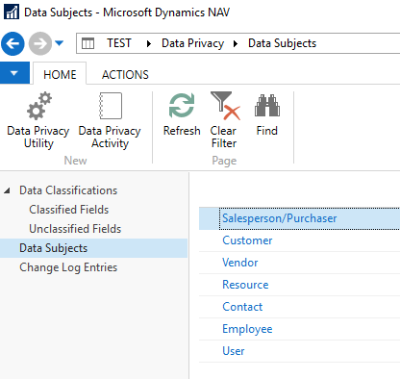
Task: Click the Clear Filter funnel icon
Action: tap(225, 106)
